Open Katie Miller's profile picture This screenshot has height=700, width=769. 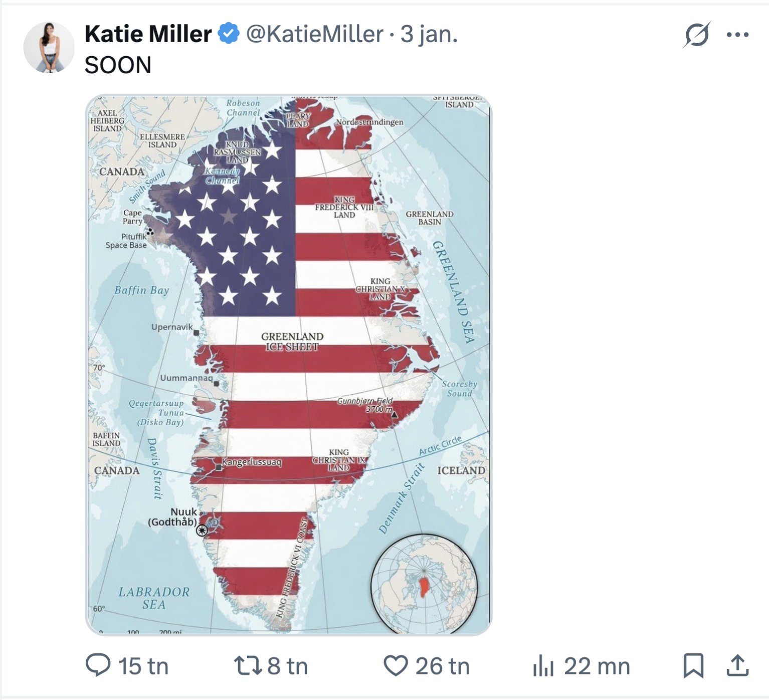pyautogui.click(x=49, y=48)
